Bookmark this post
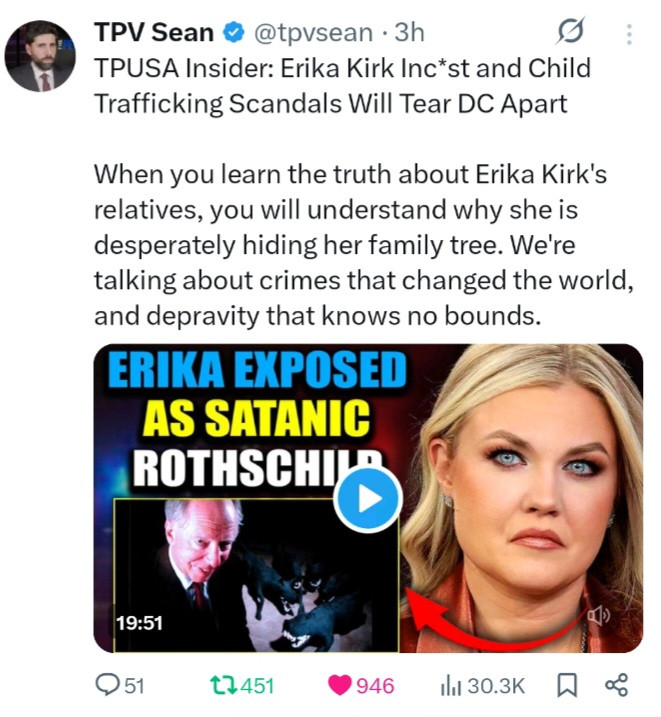The image size is (661, 717). [x=567, y=686]
